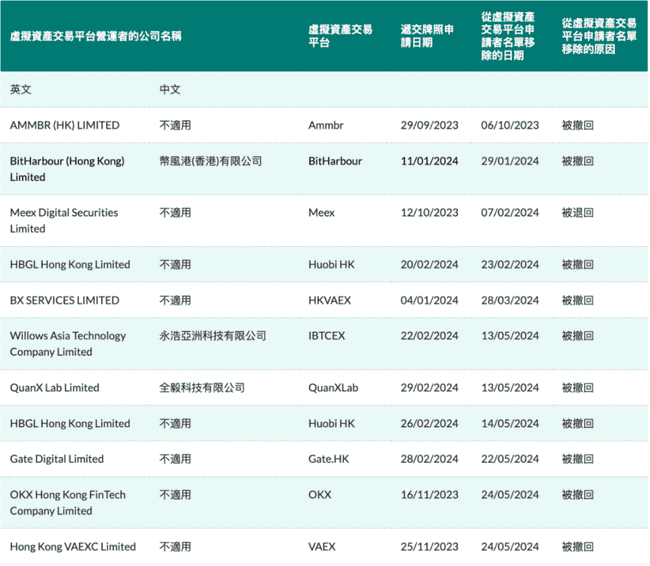The height and width of the screenshot is (566, 650).
Task: Select Hong Kong VAEXC Limited company name
Action: pyautogui.click(x=73, y=547)
